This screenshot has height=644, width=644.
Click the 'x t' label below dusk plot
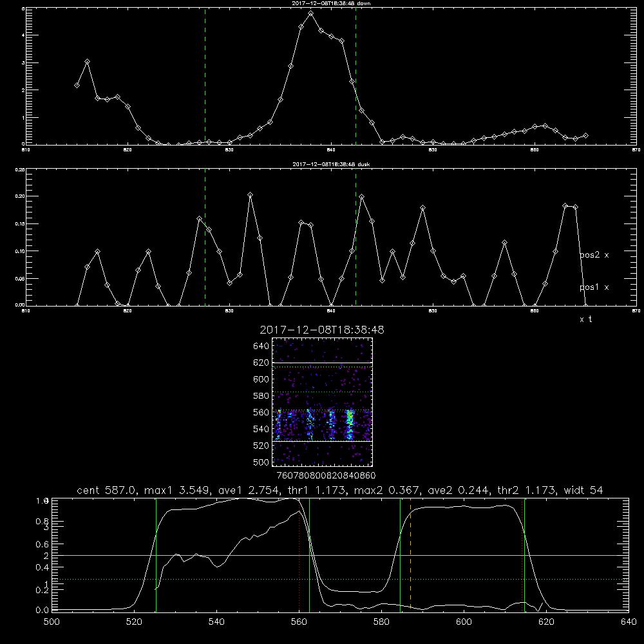(585, 319)
